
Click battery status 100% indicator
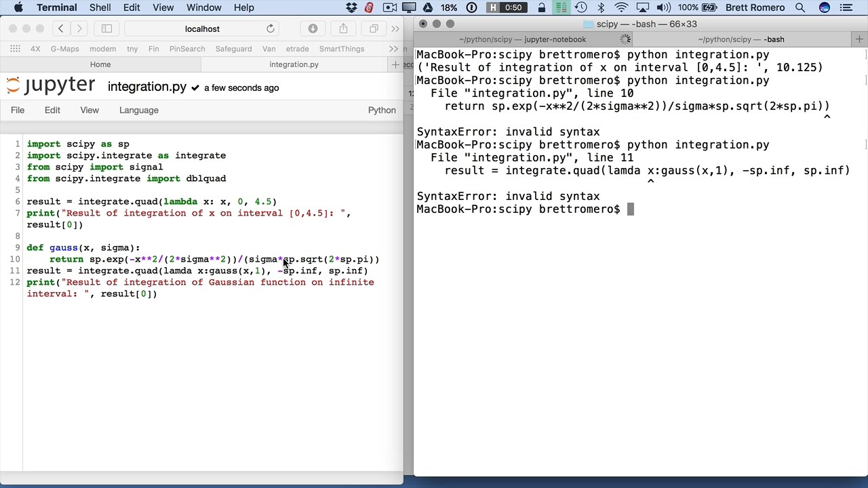(x=696, y=7)
